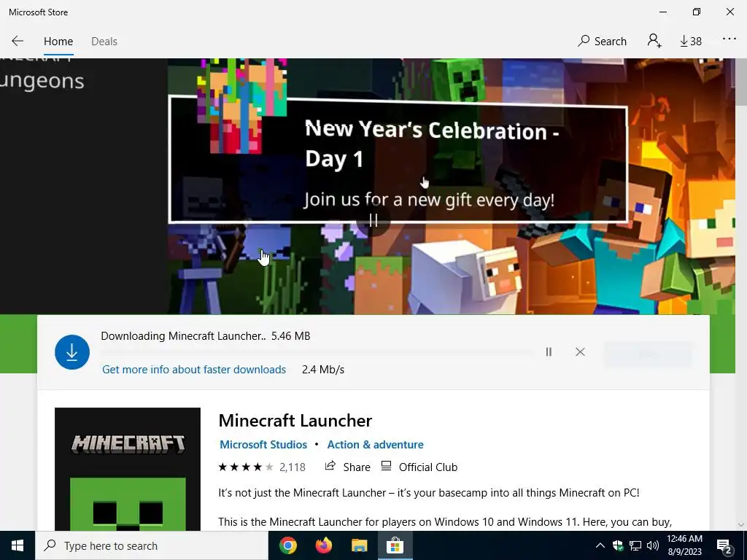Pause the hero banner slideshow
Viewport: 747px width, 560px height.
click(373, 220)
